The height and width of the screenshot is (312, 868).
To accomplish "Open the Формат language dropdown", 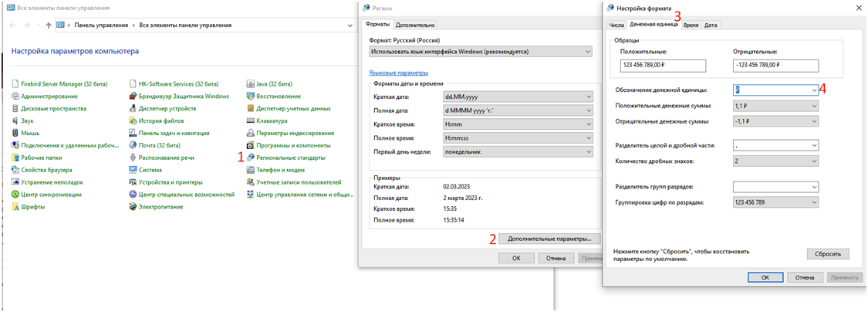I will click(x=481, y=52).
